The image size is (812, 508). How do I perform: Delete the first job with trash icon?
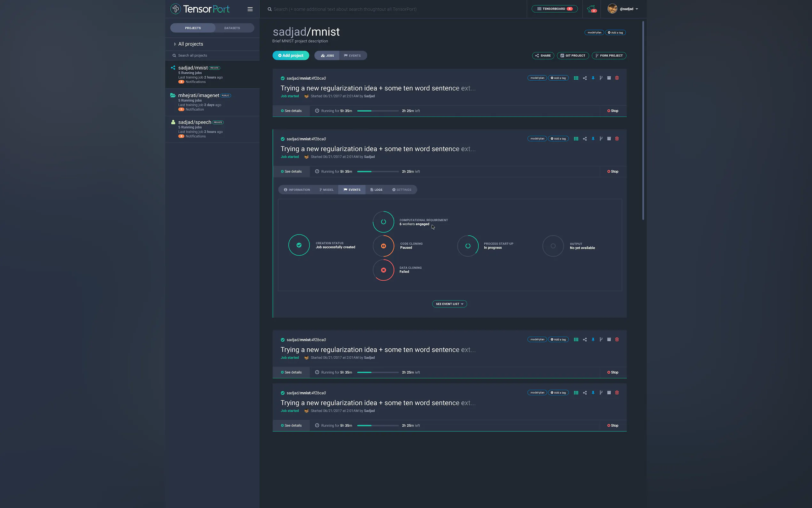click(617, 78)
